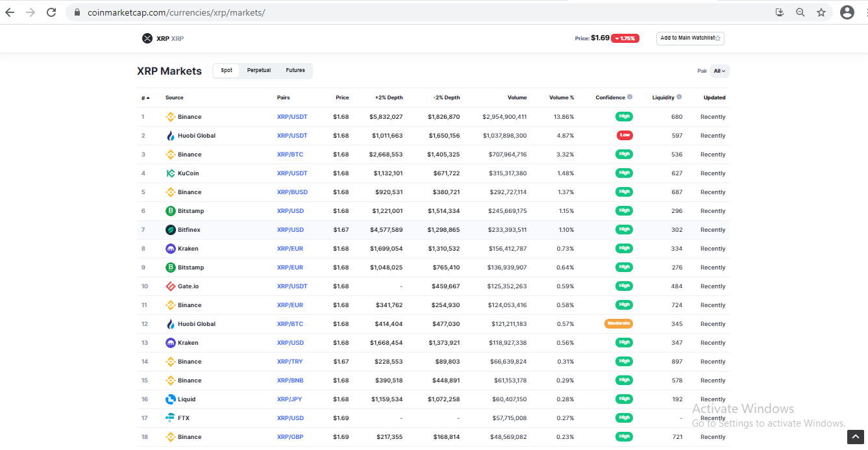Click the Bitfinex logo icon
868x450 pixels.
[x=171, y=230]
